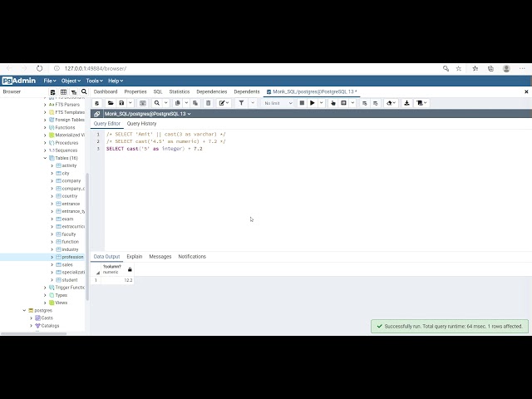This screenshot has width=532, height=399.
Task: Click the download results icon
Action: (406, 103)
